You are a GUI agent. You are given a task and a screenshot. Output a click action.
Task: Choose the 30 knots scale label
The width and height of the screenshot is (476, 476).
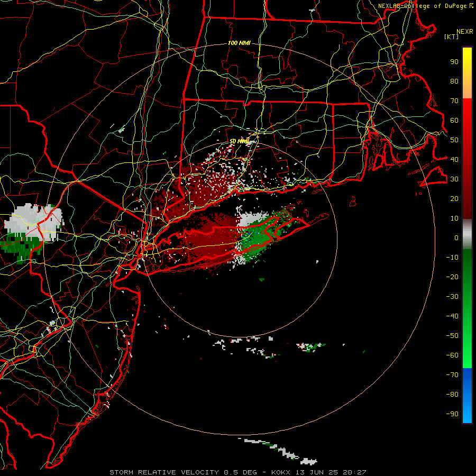(x=454, y=179)
